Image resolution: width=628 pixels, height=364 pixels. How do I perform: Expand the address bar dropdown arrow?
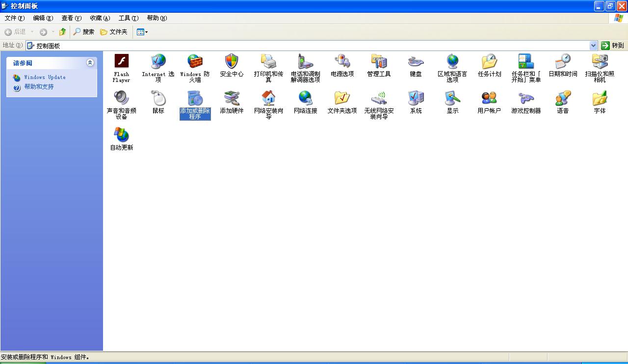593,46
